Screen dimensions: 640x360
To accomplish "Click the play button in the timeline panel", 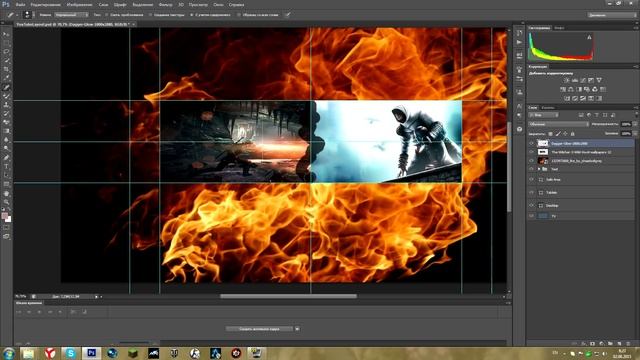I will 40,312.
